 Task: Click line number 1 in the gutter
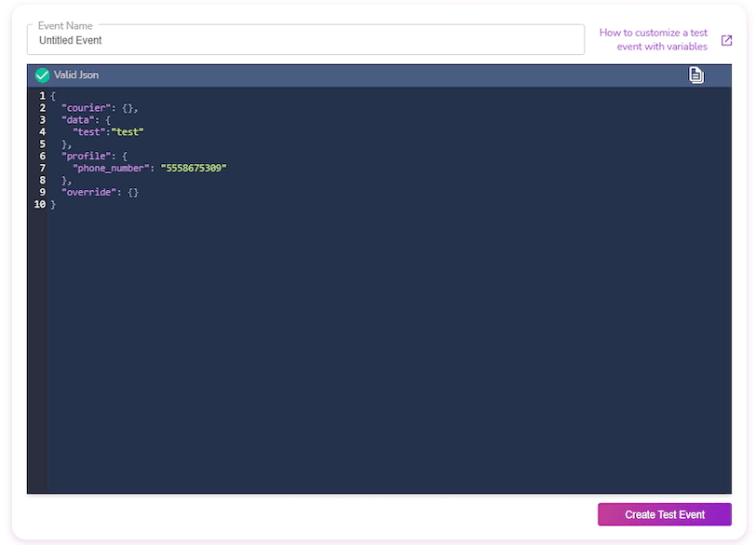click(x=42, y=96)
